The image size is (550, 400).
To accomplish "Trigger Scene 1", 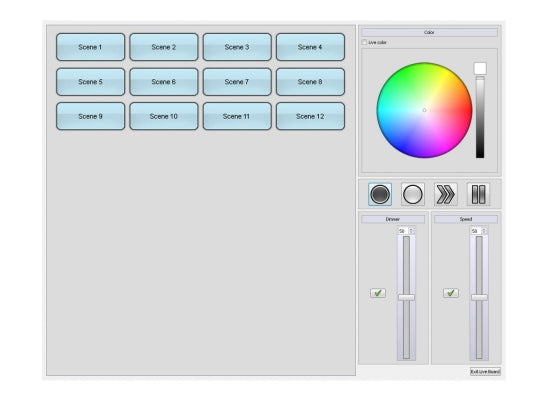I will 90,47.
